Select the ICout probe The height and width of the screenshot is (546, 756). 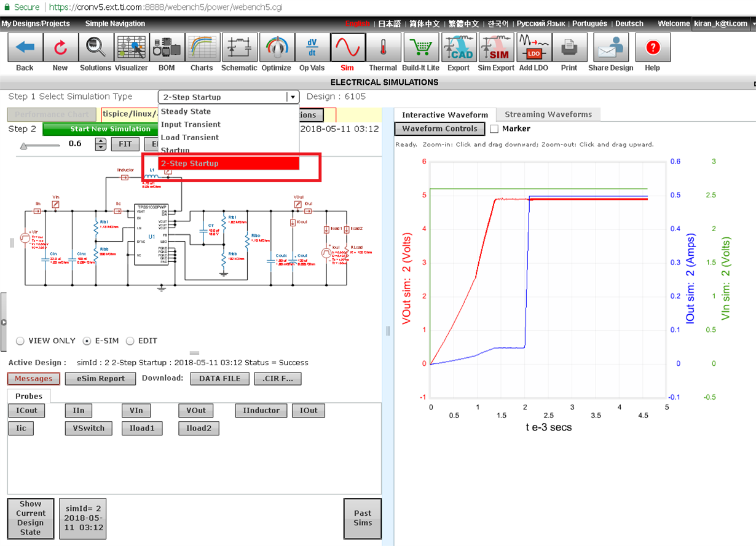26,411
